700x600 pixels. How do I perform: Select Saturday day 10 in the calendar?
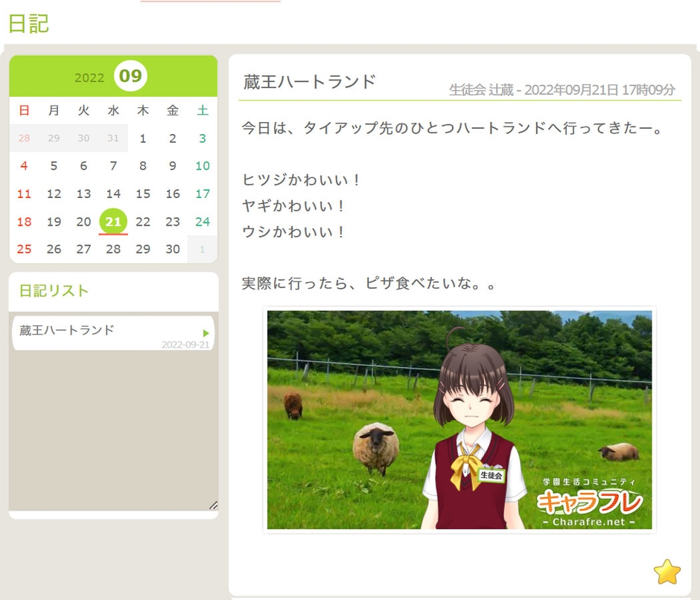(203, 166)
